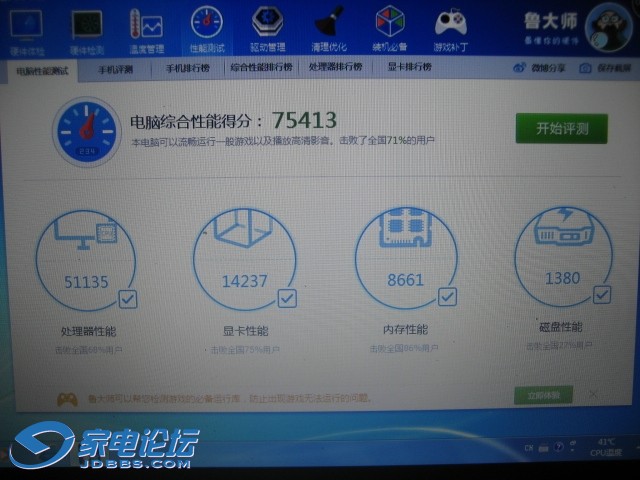
Task: Select the 性能测试 performance test gauge icon
Action: pyautogui.click(x=207, y=25)
